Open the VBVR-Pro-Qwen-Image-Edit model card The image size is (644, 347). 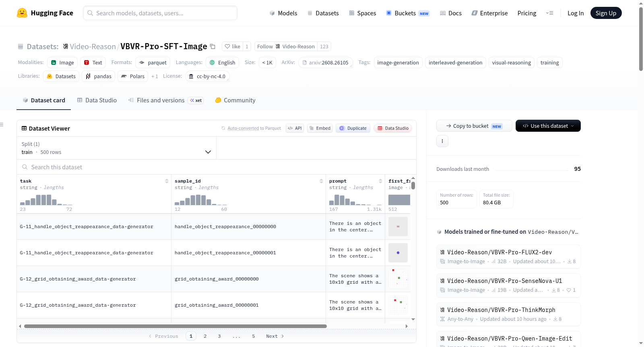point(508,339)
